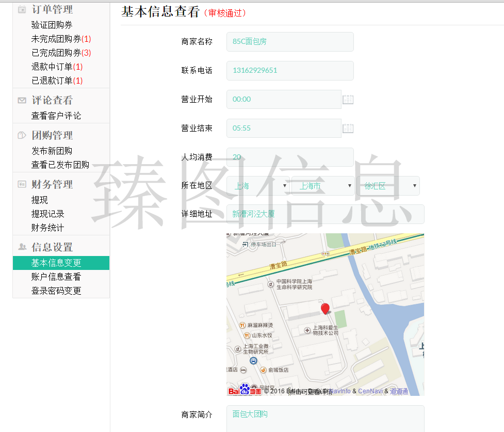The image size is (504, 432).
Task: Click the 山东水饺 restaurant map icon
Action: (247, 335)
